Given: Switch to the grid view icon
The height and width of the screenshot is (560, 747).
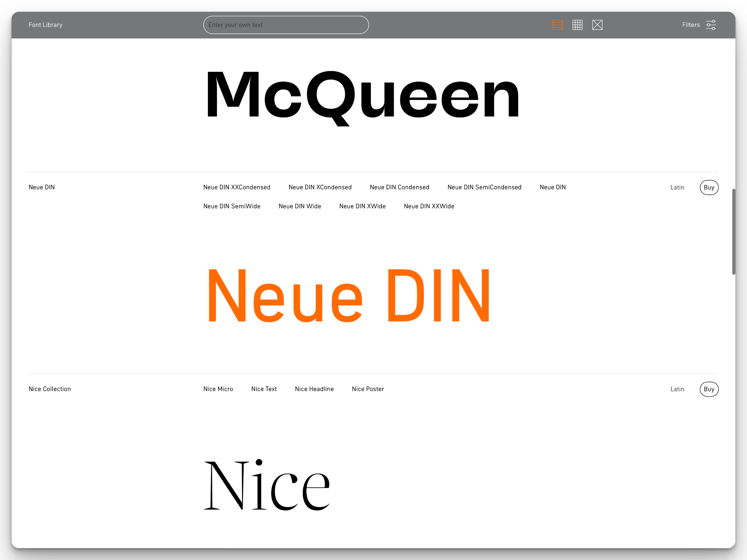Looking at the screenshot, I should 577,25.
